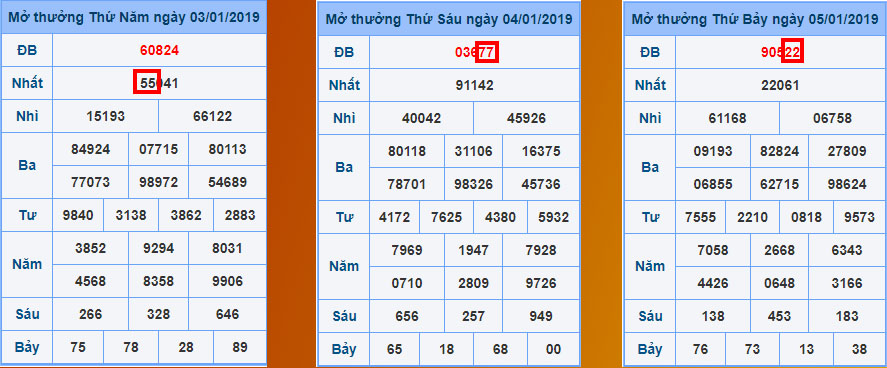Click third prize number 31106
This screenshot has height=368, width=887.
(473, 151)
